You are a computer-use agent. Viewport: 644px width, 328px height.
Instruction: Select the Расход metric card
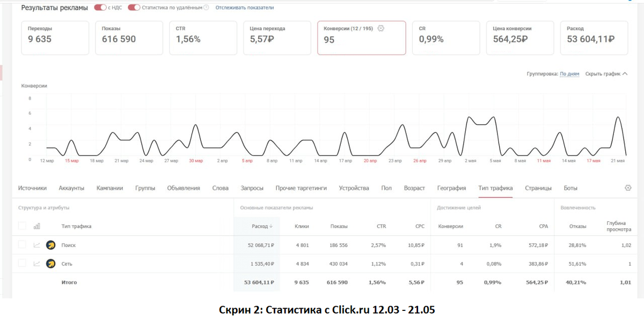(594, 38)
